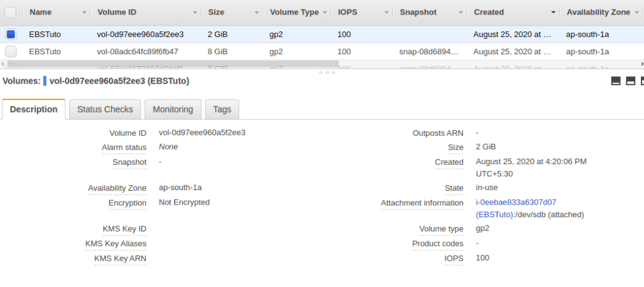Toggle the select-all checkbox in table header
The height and width of the screenshot is (287, 644).
coord(11,12)
